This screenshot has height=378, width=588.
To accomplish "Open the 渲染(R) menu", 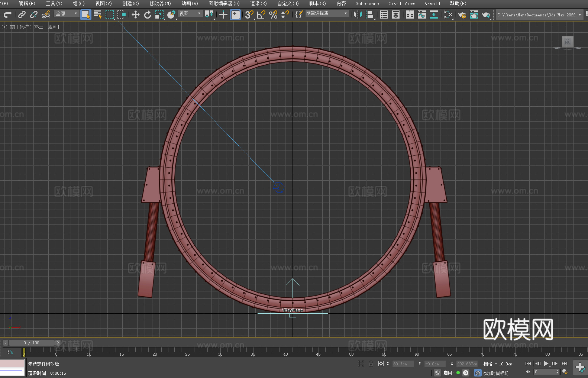I will point(258,4).
